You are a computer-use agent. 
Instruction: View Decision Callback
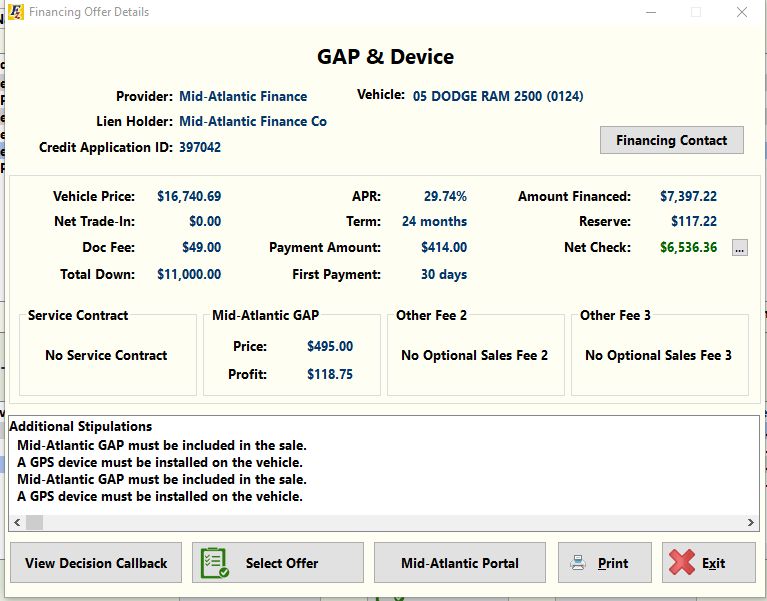(x=96, y=563)
